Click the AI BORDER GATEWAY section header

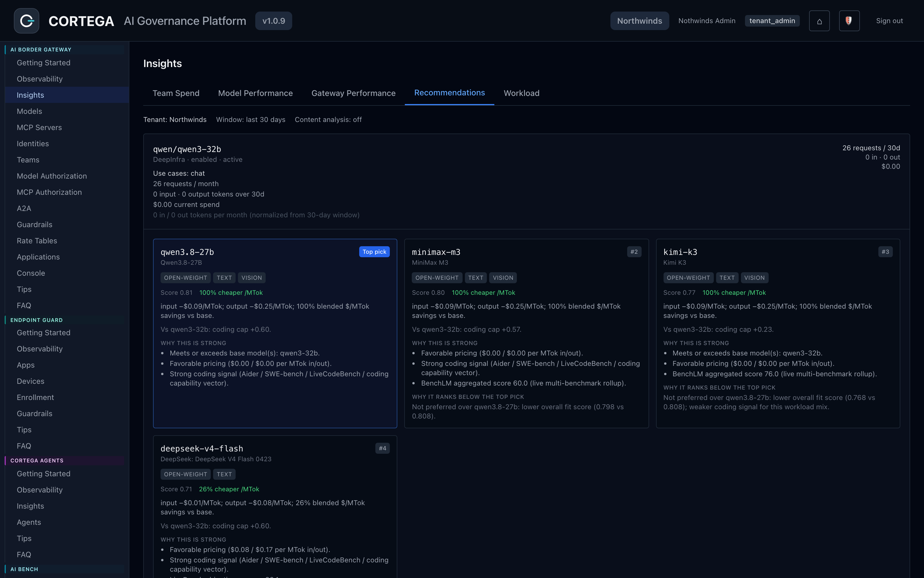pos(64,50)
